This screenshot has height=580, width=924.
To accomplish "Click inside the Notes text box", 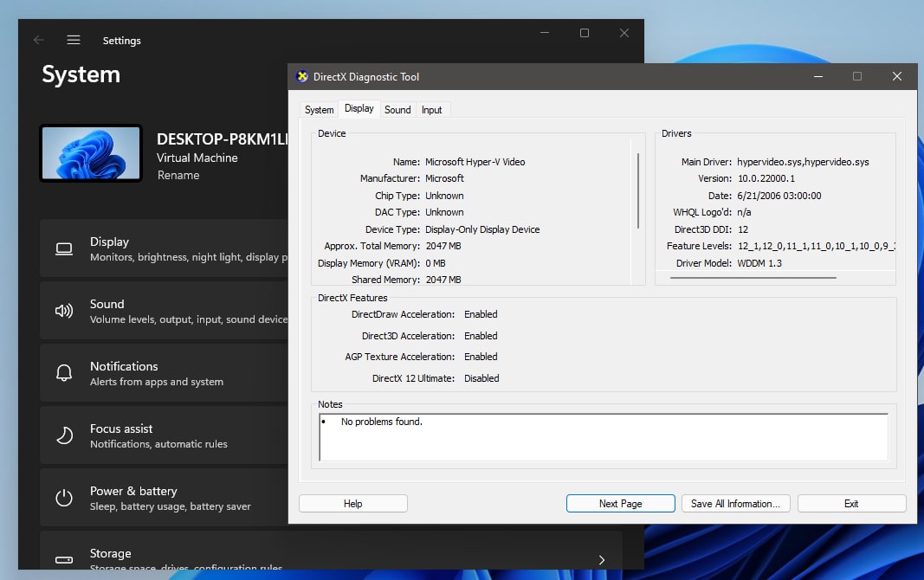I will tap(604, 437).
